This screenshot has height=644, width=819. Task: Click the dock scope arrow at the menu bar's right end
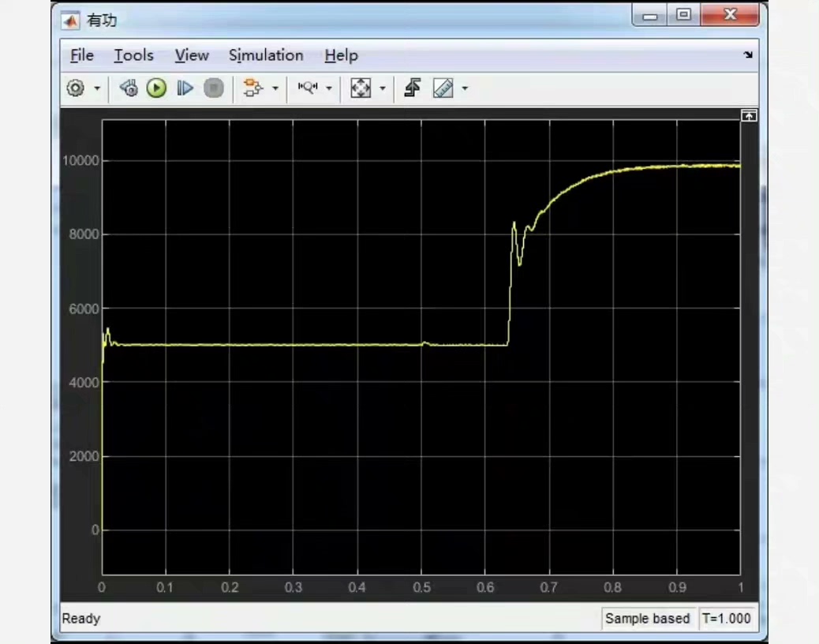tap(748, 54)
